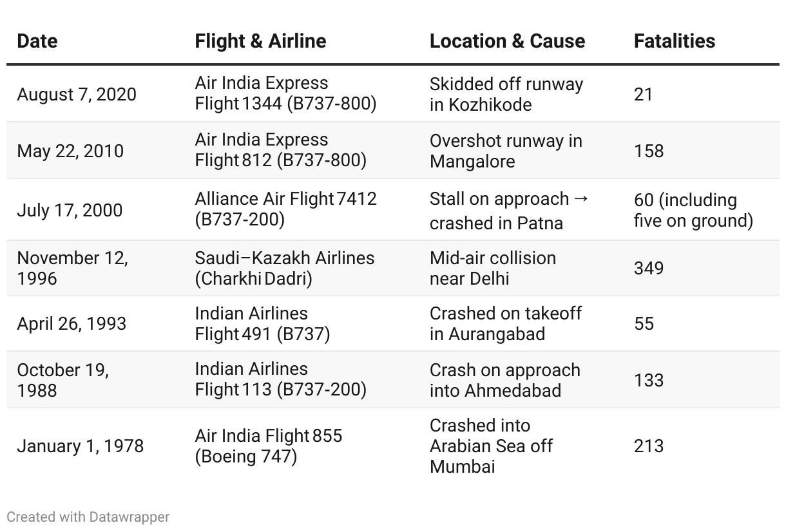The image size is (786, 532).
Task: Select Air India Express Flight 1344 cell
Action: pos(285,93)
